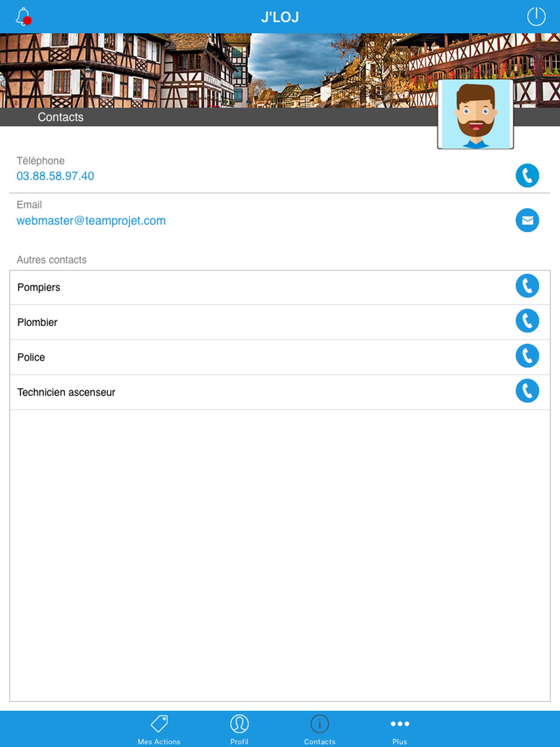Screen dimensions: 560x747
Task: Call Plombier using its phone icon
Action: coord(527,321)
